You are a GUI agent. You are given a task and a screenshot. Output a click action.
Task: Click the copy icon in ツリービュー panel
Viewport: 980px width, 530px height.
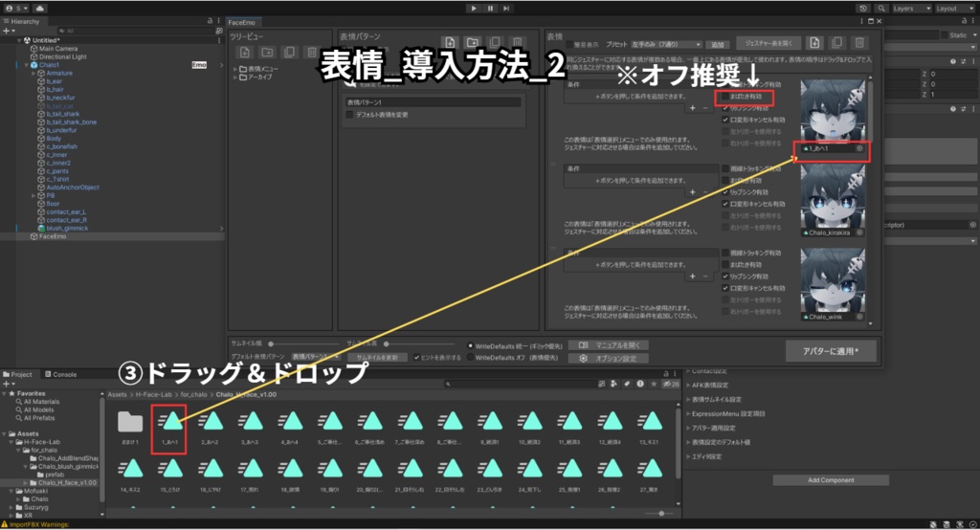click(289, 53)
